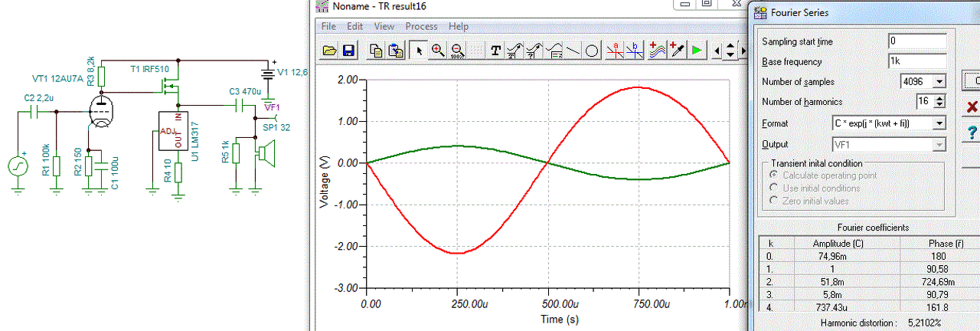Toggle the dotted grid icon
Screen dimensions: 980x331
coord(476,51)
